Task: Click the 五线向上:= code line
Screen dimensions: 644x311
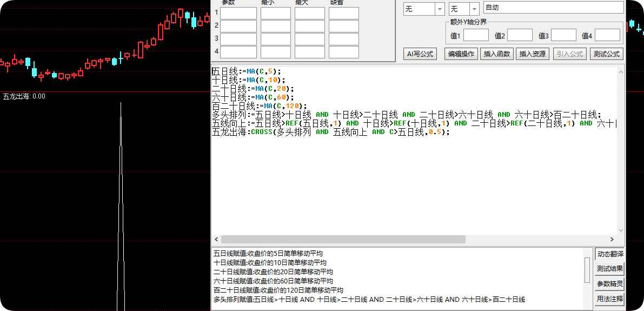Action: click(414, 123)
